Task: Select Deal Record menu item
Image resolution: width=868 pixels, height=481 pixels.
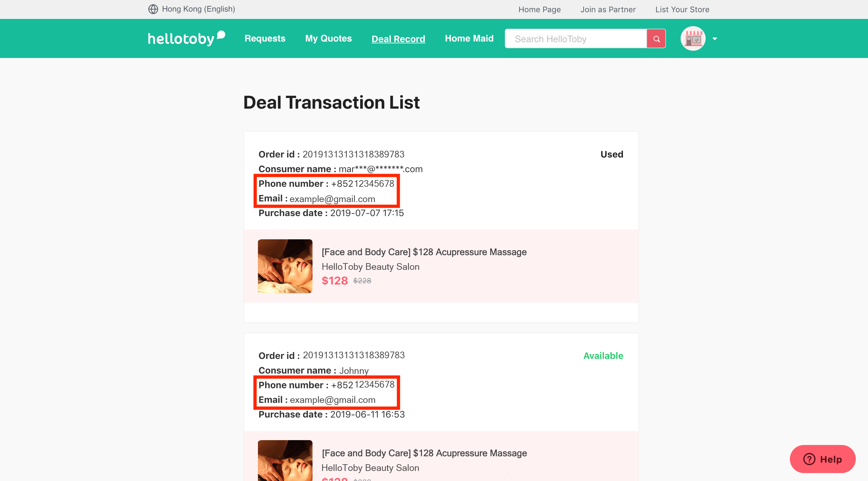Action: click(398, 39)
